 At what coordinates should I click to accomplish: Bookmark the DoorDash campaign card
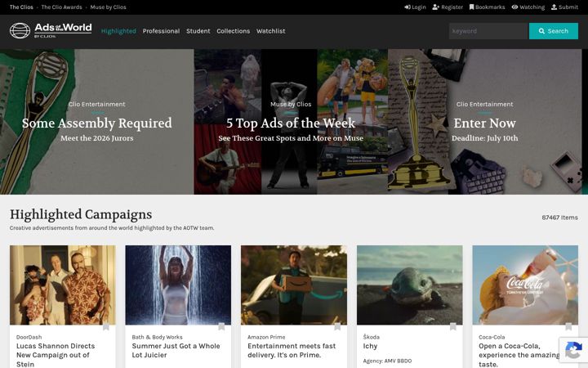(x=105, y=327)
